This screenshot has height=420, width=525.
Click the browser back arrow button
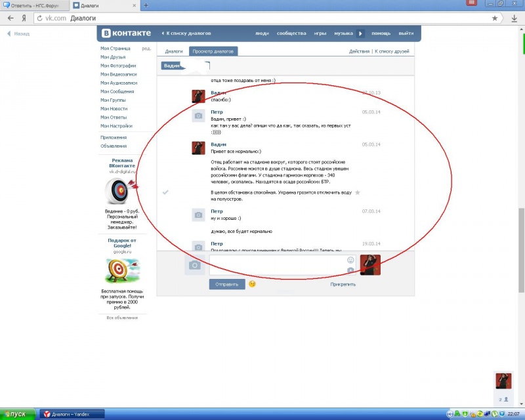tap(10, 18)
